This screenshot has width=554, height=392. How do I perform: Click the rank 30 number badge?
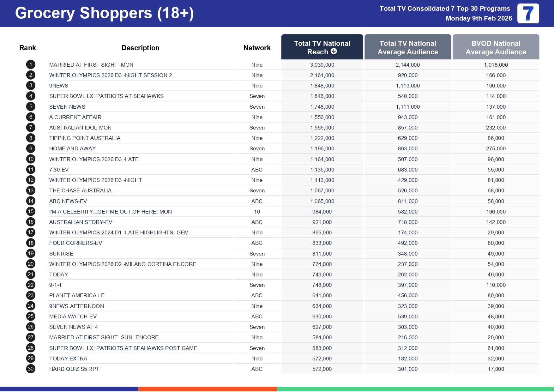tap(31, 369)
